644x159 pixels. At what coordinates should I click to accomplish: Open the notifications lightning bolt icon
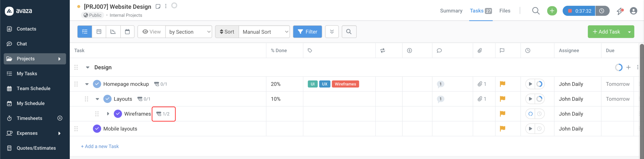click(620, 11)
